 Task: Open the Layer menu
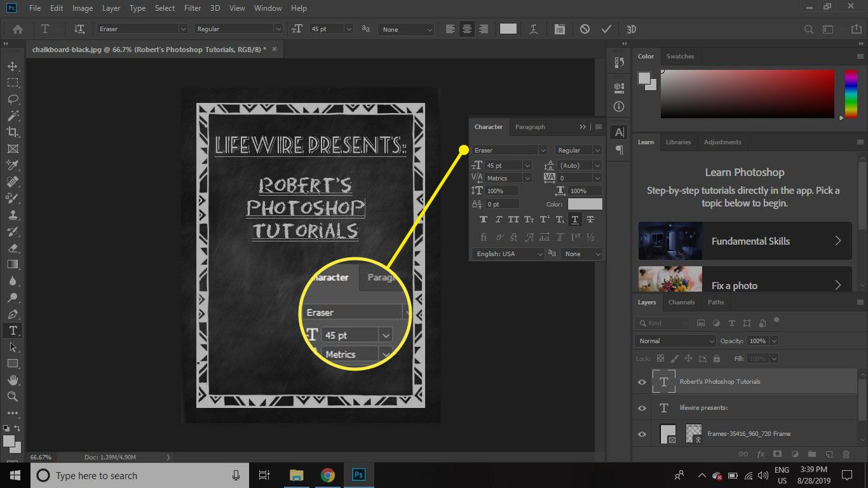point(111,8)
